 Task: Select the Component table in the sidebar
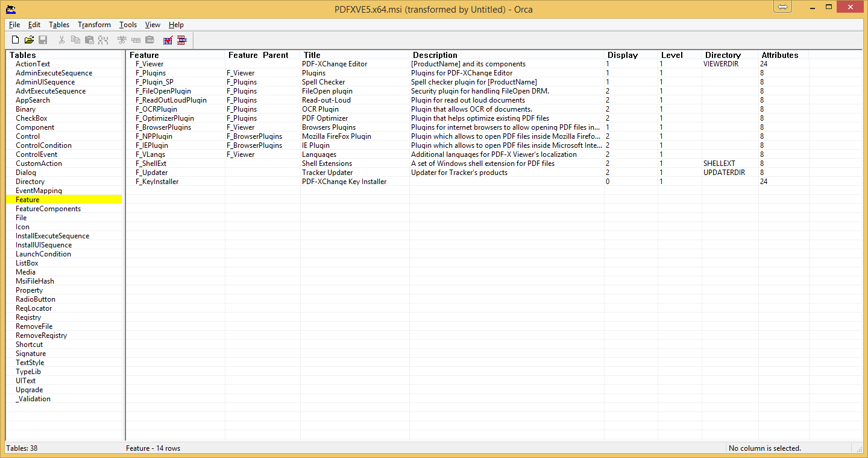coord(35,127)
